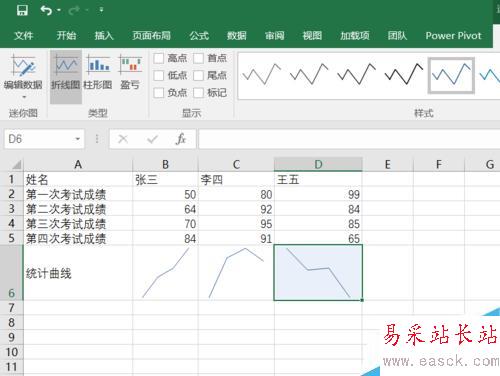Choose the fourth black sparkline style thumbnail
Image resolution: width=500 pixels, height=376 pixels.
[404, 74]
